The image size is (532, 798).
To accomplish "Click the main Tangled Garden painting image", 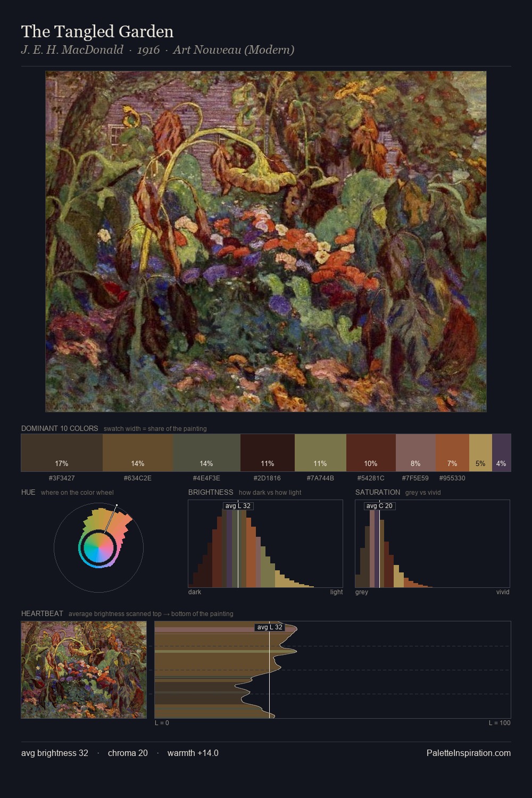I will (266, 242).
